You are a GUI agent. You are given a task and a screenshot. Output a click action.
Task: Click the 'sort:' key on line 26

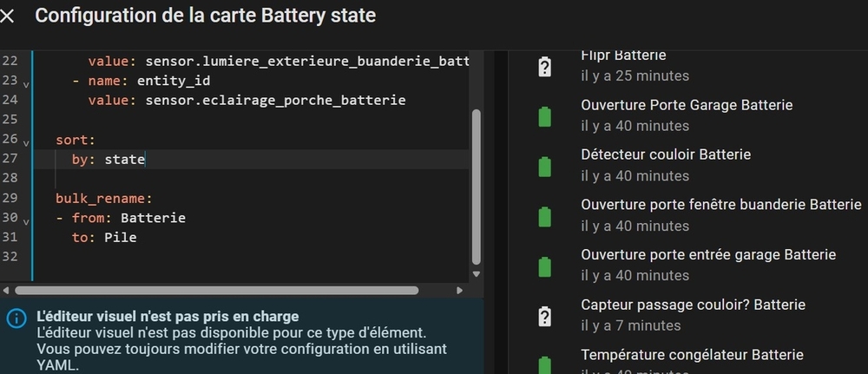tap(76, 140)
